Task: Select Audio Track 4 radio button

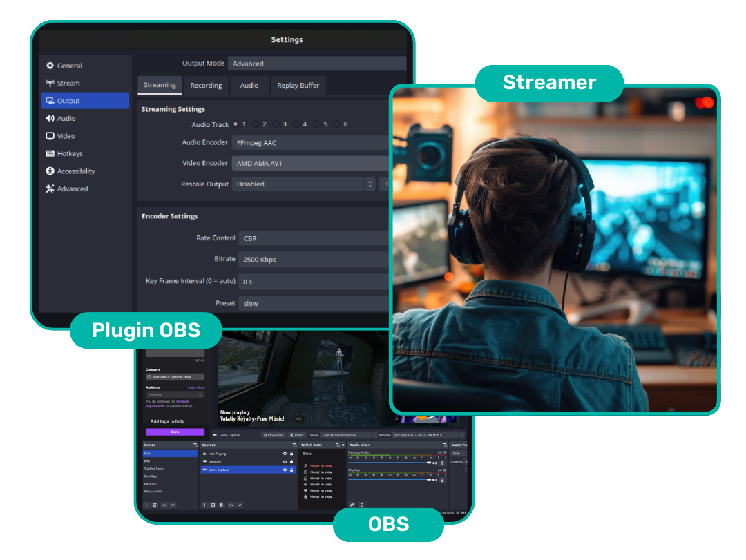Action: [x=296, y=124]
